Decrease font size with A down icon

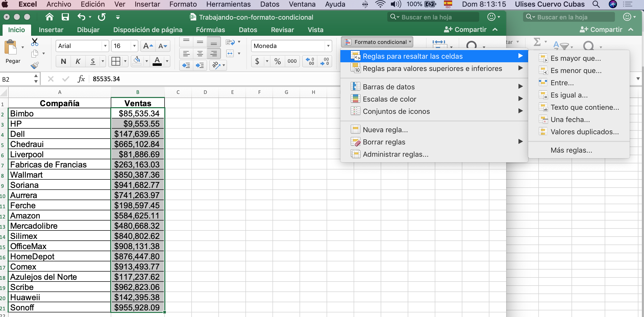coord(163,46)
